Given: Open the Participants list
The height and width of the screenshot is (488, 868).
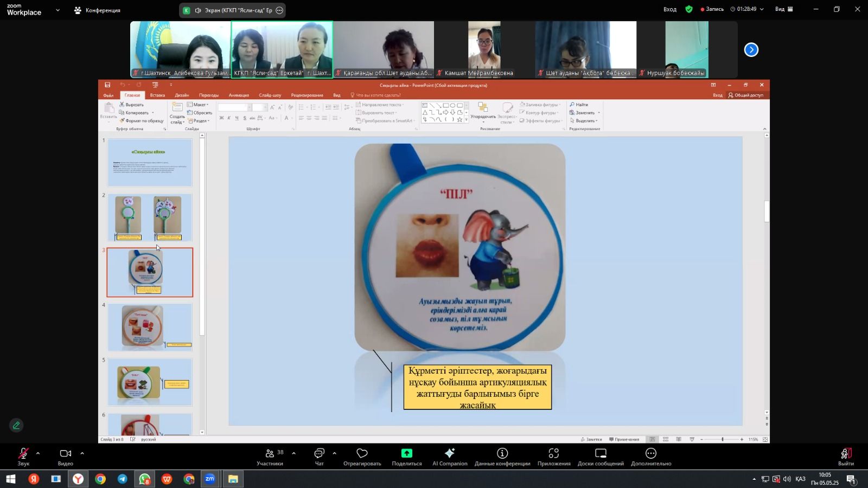Looking at the screenshot, I should pyautogui.click(x=270, y=454).
